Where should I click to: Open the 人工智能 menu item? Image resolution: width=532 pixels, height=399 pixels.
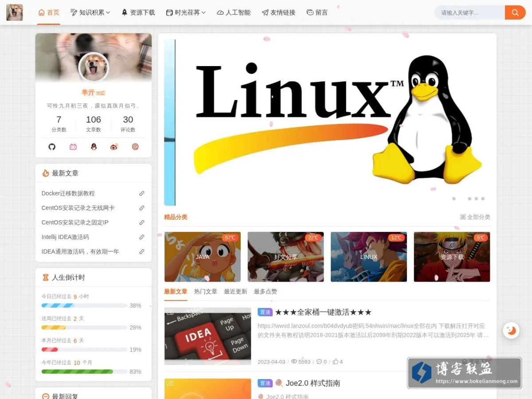click(234, 12)
